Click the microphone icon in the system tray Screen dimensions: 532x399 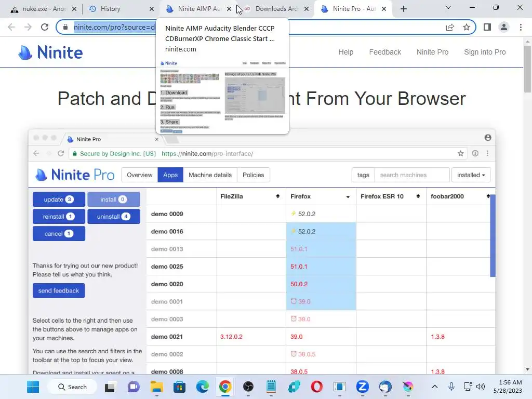pos(451,387)
